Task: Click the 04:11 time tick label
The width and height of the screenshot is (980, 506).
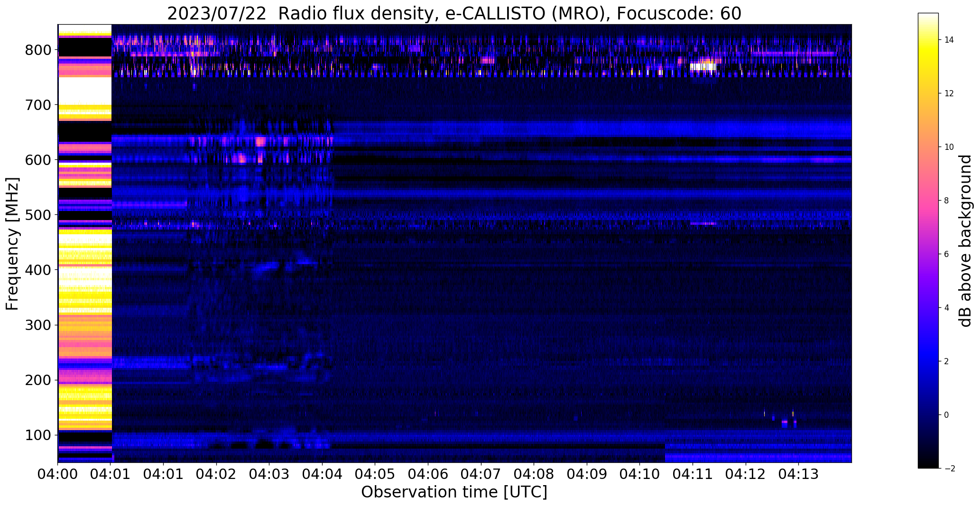Action: [693, 474]
